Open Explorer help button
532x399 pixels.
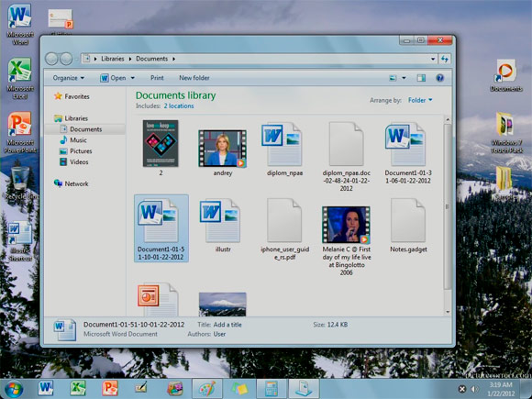click(x=439, y=78)
